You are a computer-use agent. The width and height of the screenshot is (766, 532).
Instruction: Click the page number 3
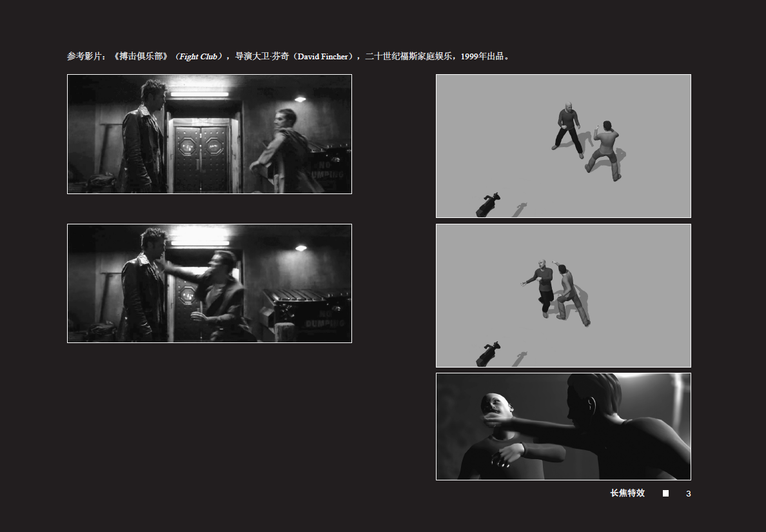[688, 494]
